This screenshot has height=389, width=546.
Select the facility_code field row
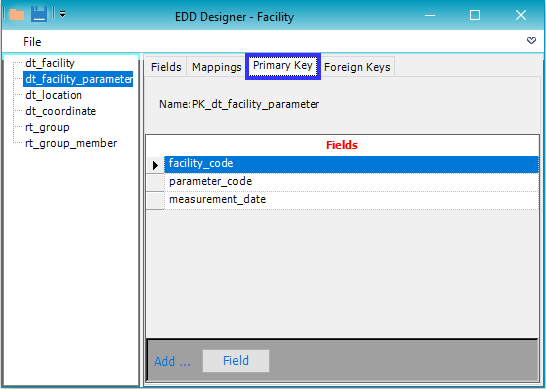pos(351,164)
